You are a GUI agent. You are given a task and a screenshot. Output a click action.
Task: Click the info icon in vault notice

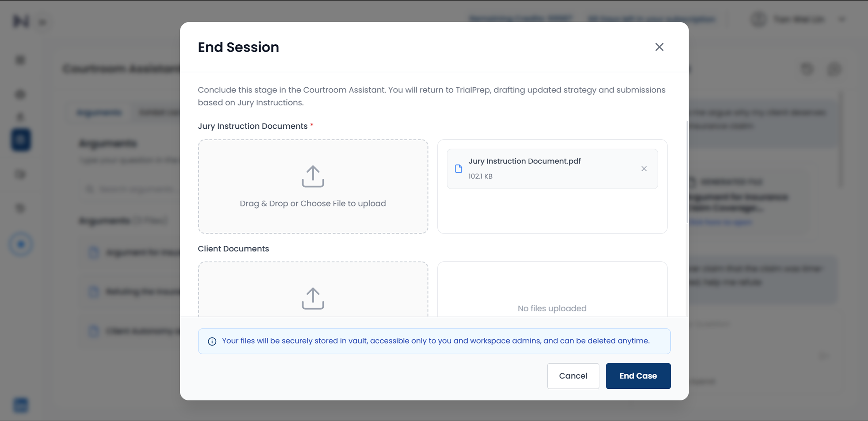pos(212,341)
